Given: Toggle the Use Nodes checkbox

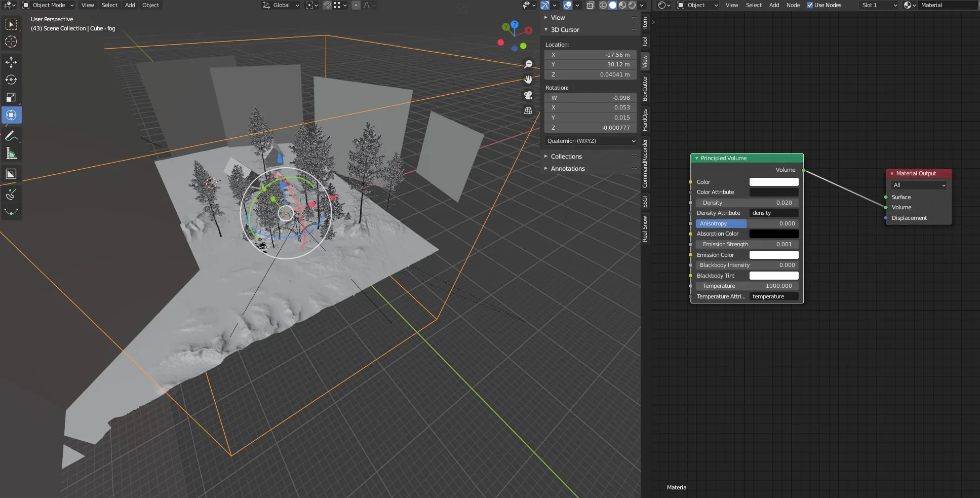Looking at the screenshot, I should coord(810,5).
